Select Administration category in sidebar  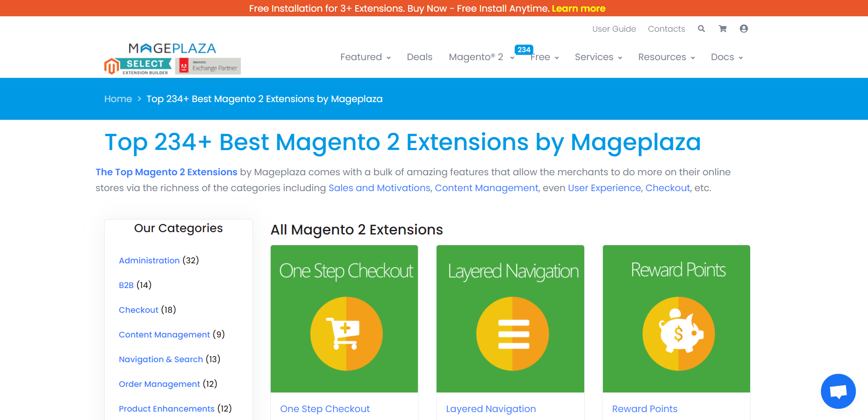[149, 261]
